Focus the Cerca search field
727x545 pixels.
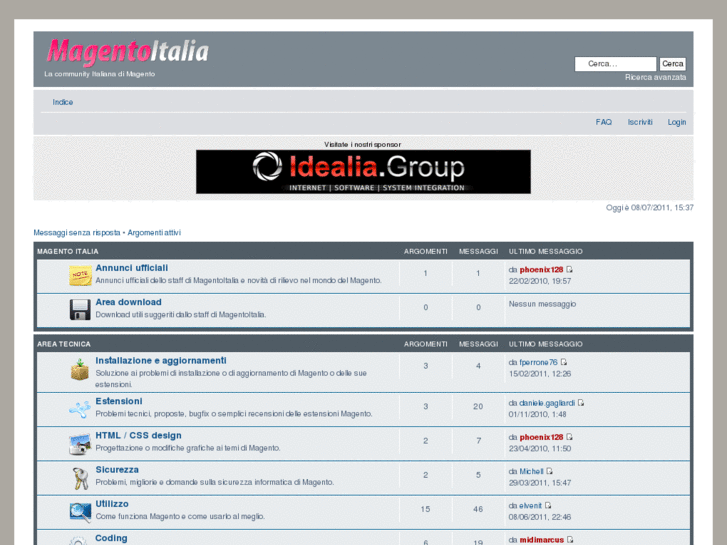click(615, 64)
